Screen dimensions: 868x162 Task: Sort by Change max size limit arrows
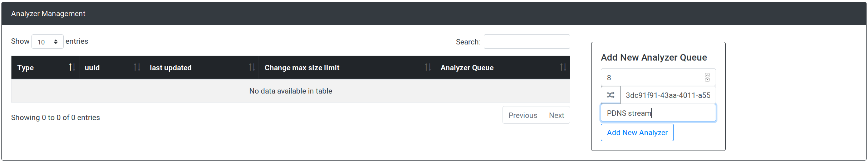click(428, 67)
